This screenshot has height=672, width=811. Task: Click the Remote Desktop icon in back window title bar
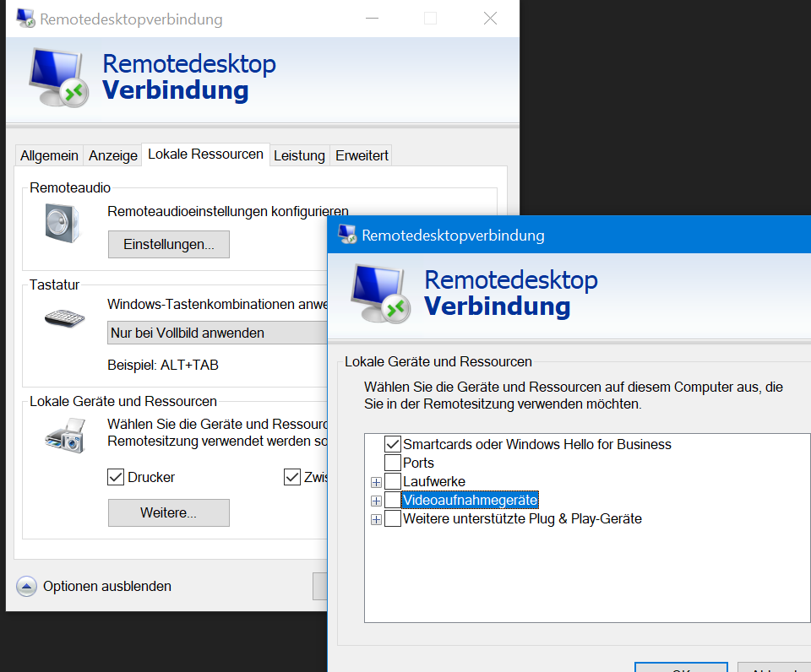coord(25,18)
